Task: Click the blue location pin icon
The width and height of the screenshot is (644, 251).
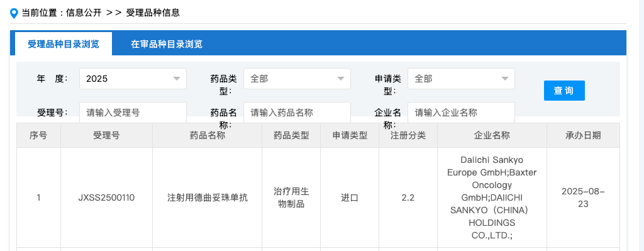Action: click(x=14, y=13)
